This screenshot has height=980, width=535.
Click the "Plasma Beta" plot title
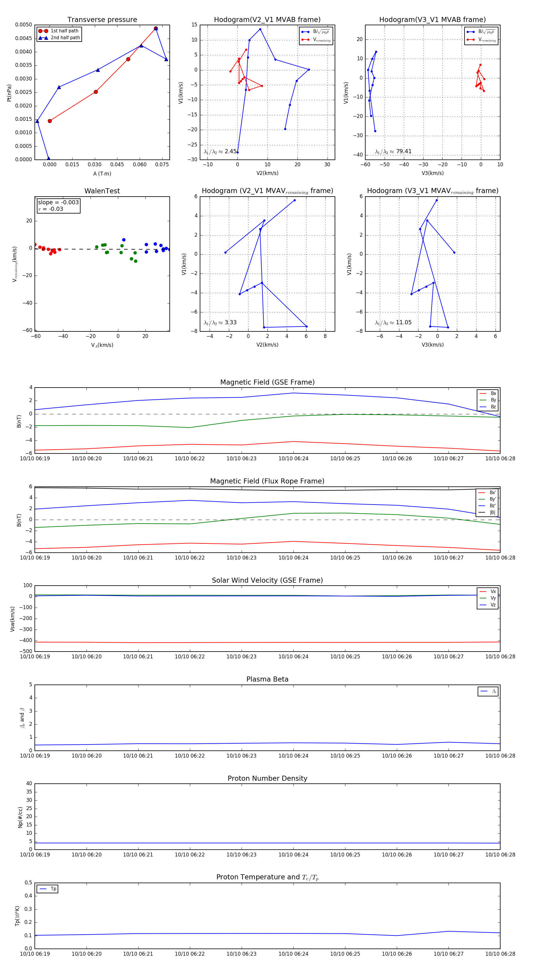tap(267, 679)
